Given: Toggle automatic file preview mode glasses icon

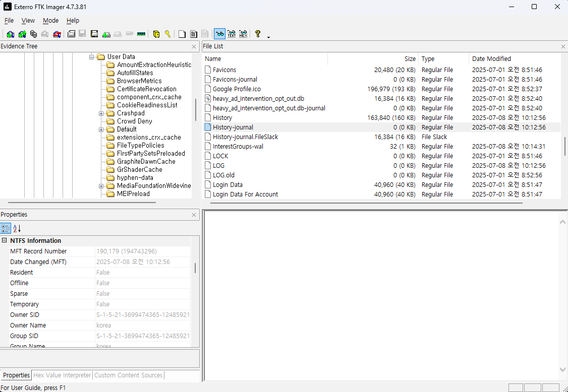Looking at the screenshot, I should (219, 34).
